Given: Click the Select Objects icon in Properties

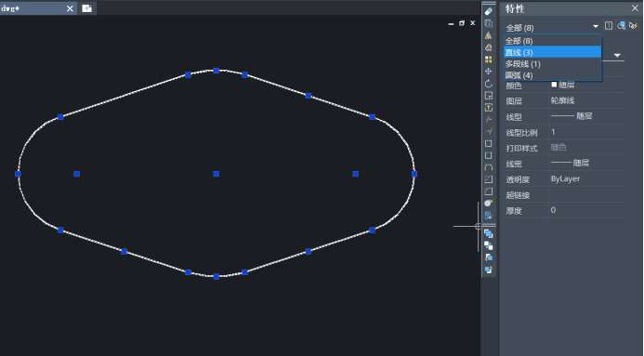Looking at the screenshot, I should (621, 26).
